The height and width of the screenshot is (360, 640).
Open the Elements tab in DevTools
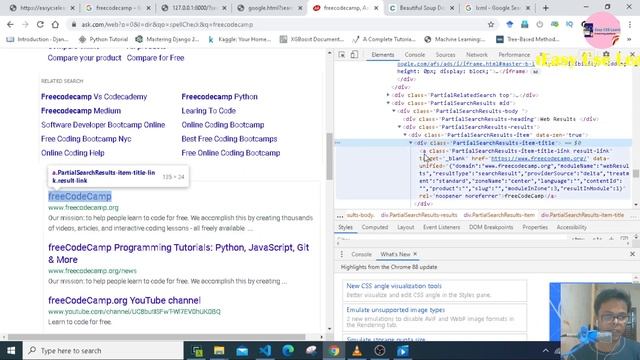pos(382,55)
